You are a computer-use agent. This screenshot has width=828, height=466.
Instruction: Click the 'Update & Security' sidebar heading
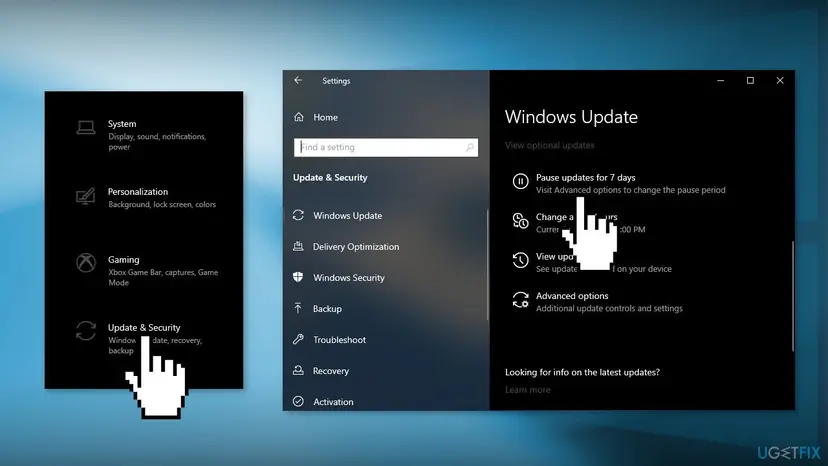(330, 178)
